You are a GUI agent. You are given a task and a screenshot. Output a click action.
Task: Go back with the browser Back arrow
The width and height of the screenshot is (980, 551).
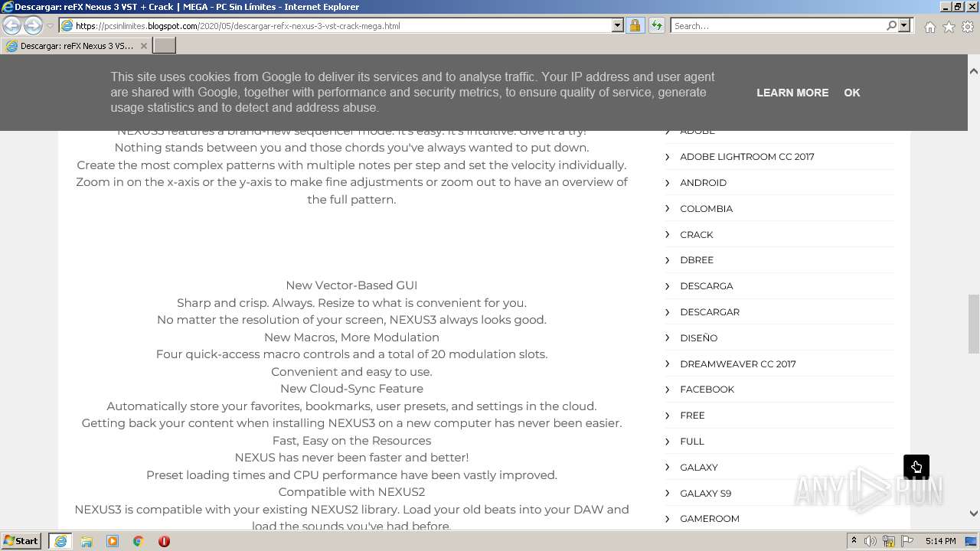pos(12,25)
